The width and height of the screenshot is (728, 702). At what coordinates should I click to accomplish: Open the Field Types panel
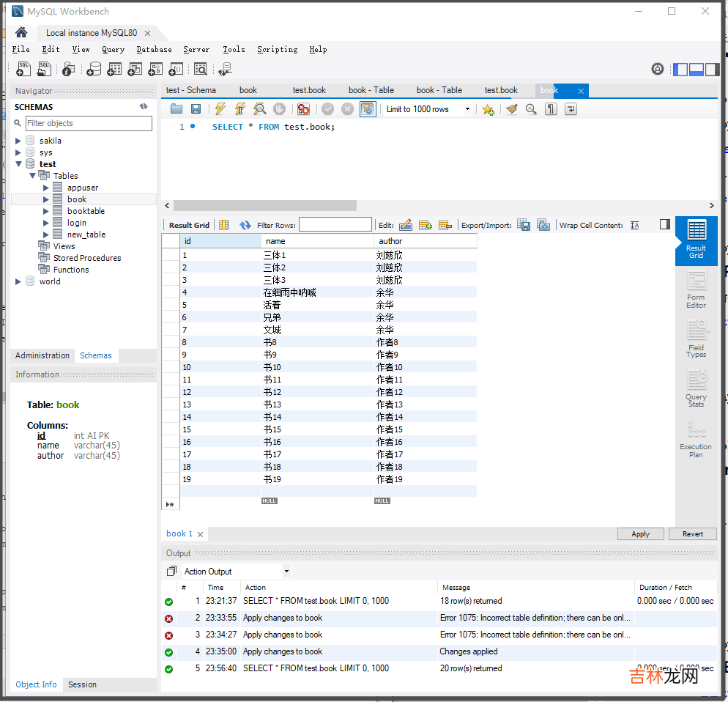coord(696,340)
